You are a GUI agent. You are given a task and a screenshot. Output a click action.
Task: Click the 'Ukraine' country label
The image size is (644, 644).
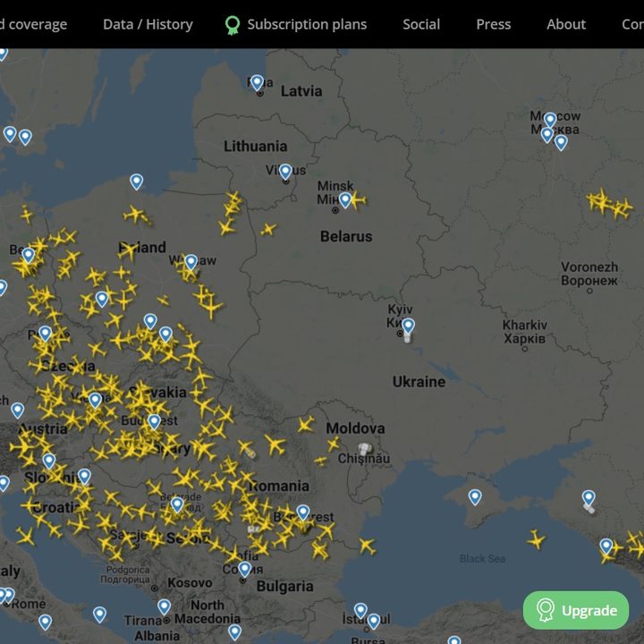coord(419,382)
